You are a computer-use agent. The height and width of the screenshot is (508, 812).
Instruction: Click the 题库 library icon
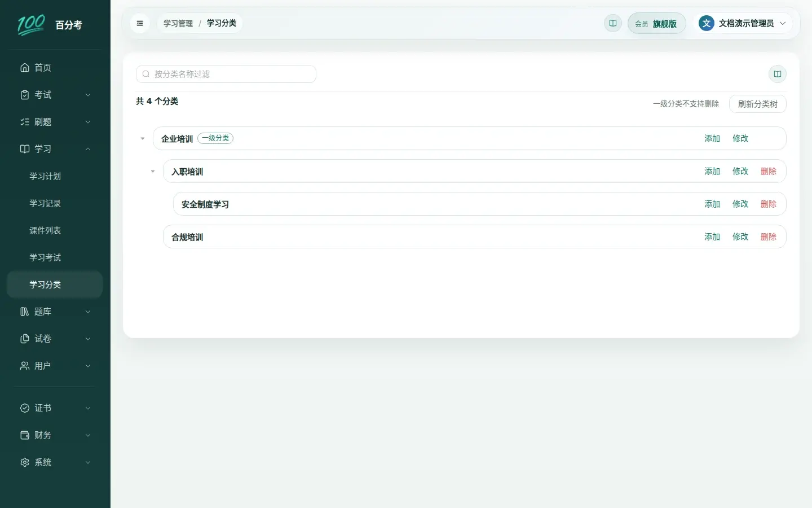pos(25,312)
